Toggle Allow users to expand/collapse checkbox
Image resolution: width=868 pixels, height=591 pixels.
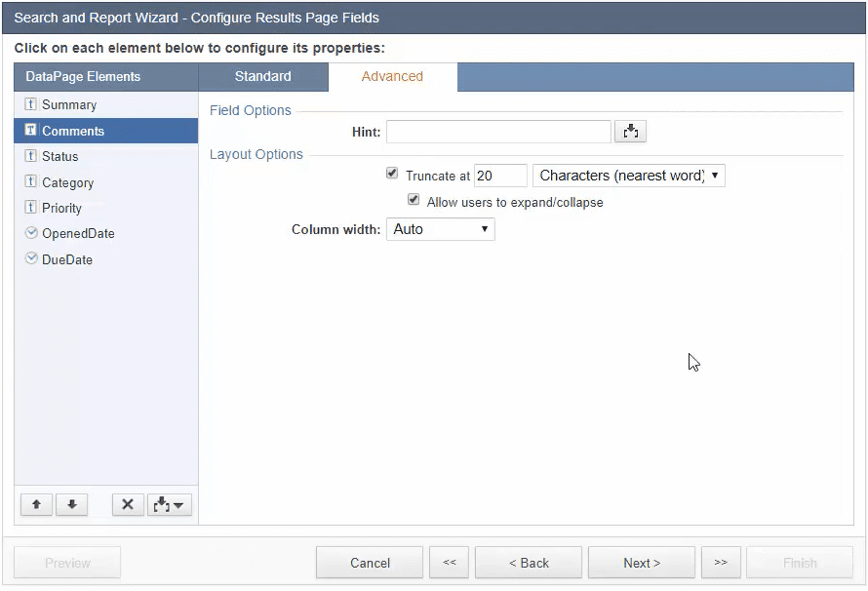coord(414,201)
